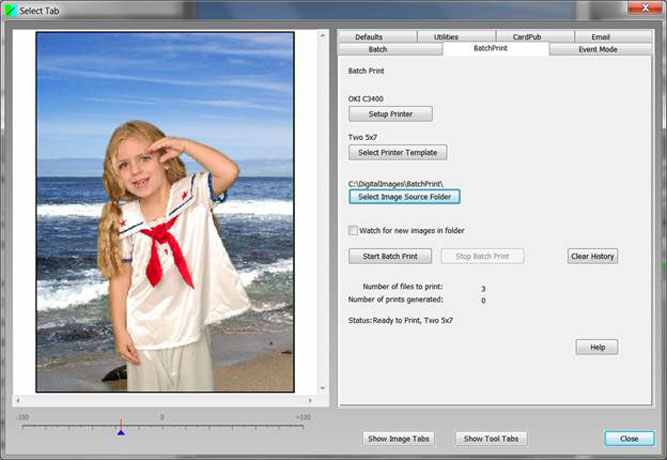Start Batch Print job
This screenshot has width=667, height=460.
point(389,257)
